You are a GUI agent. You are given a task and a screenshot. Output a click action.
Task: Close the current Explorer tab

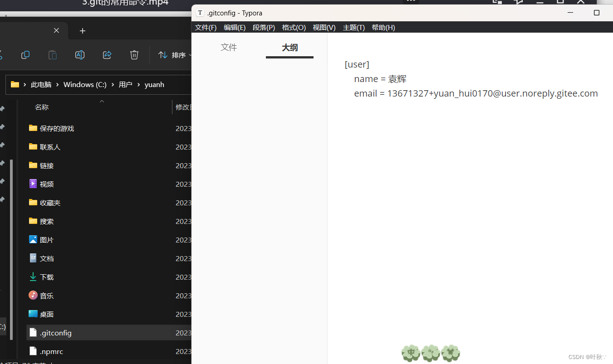tap(56, 30)
